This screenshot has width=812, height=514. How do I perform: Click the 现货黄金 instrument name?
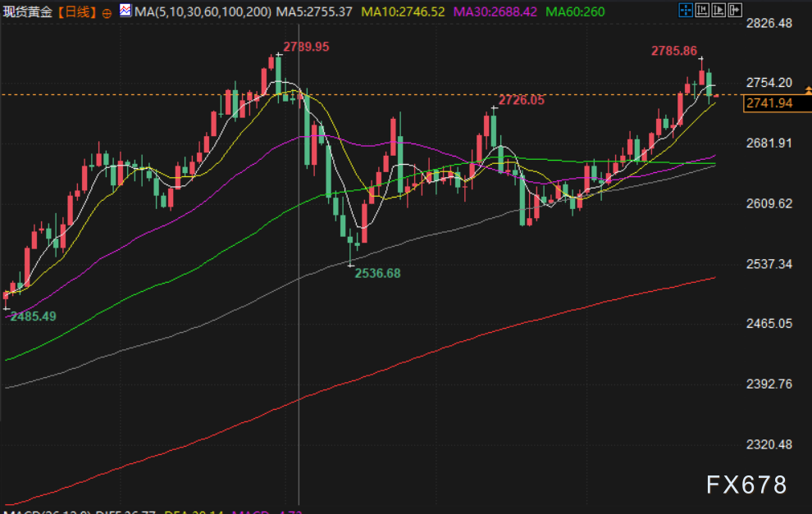click(29, 12)
